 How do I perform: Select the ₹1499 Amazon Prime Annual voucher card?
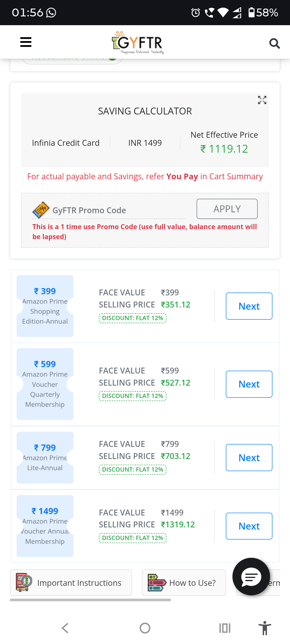pyautogui.click(x=45, y=526)
